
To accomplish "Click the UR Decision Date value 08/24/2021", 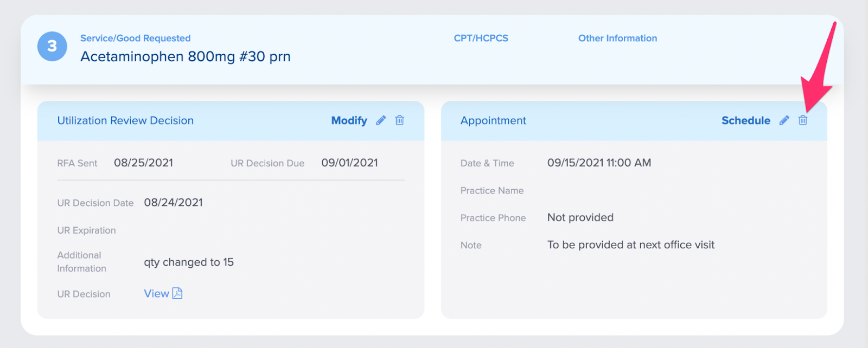I will coord(173,202).
